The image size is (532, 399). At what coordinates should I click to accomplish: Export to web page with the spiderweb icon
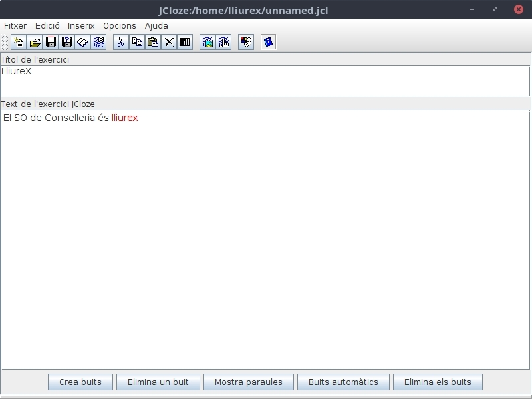(98, 42)
